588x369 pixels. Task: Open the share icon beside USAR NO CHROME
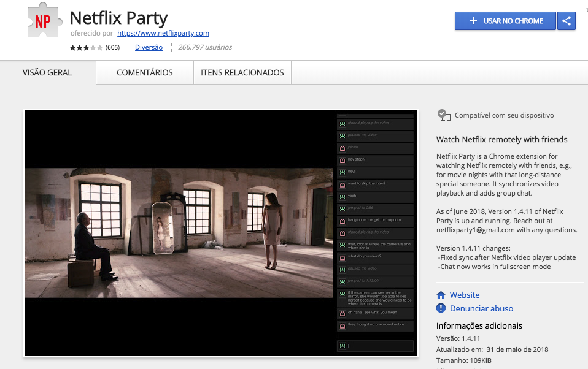(x=566, y=21)
